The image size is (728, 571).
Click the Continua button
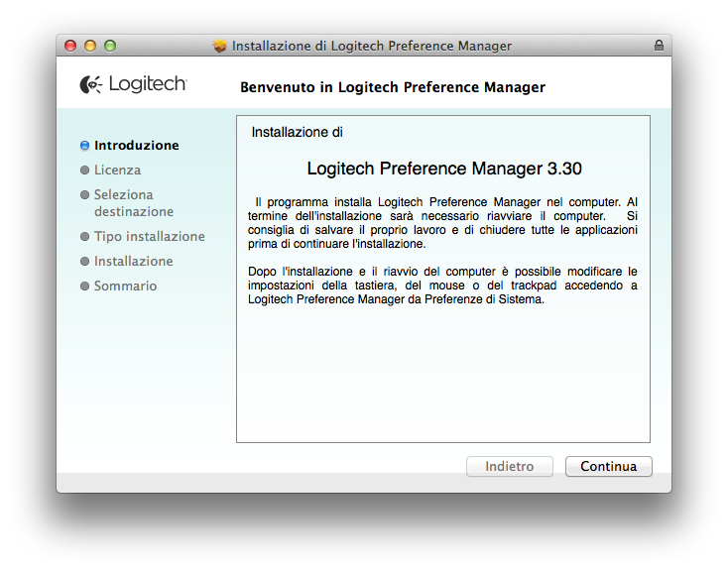tap(608, 466)
